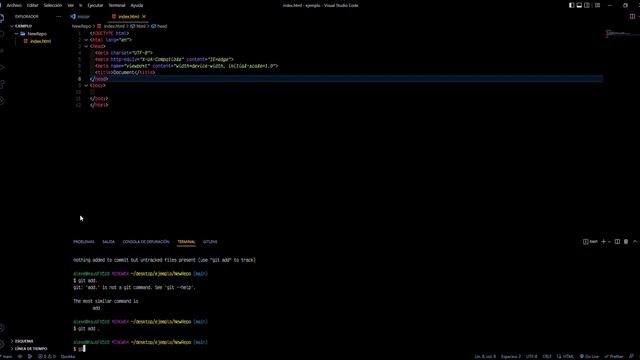Click the EXPLORADOR sidebar title
640x360 pixels.
tap(27, 17)
